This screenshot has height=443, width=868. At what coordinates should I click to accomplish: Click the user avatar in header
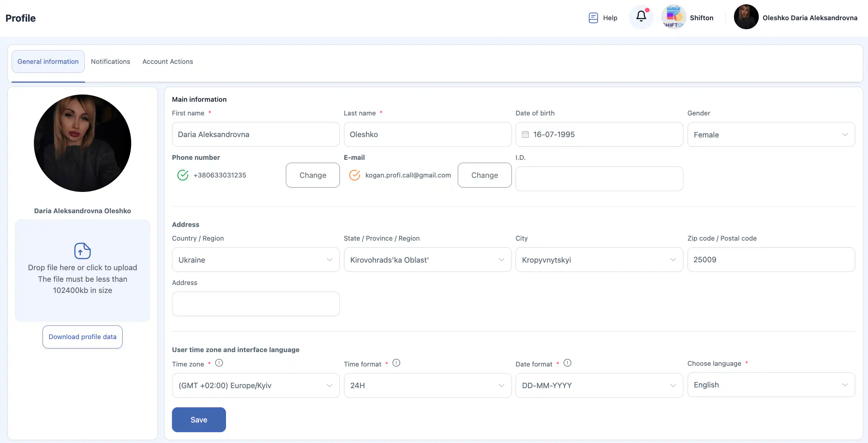(x=746, y=17)
